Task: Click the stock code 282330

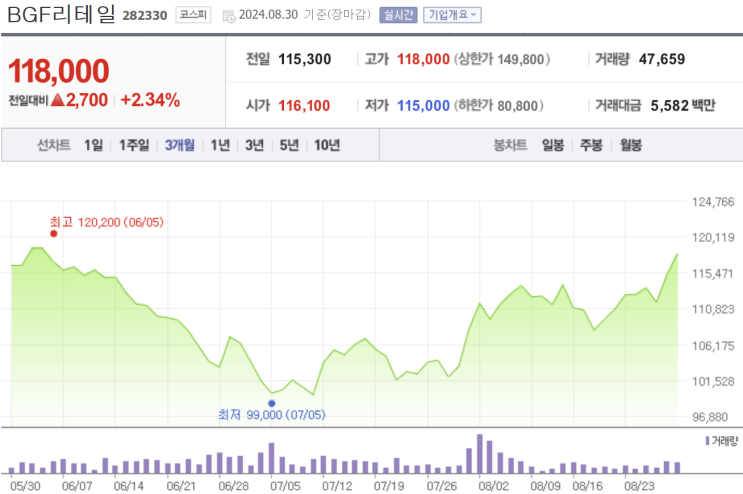Action: pyautogui.click(x=145, y=16)
